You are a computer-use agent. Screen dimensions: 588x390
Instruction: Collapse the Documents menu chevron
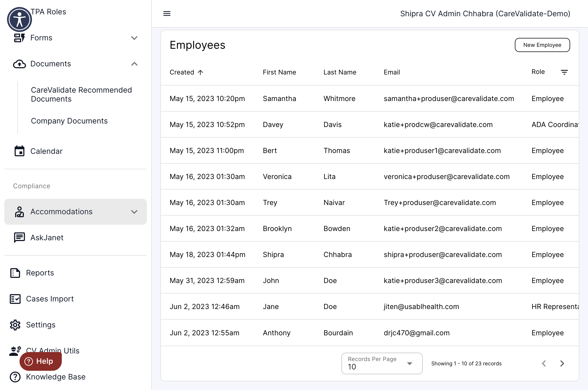134,64
